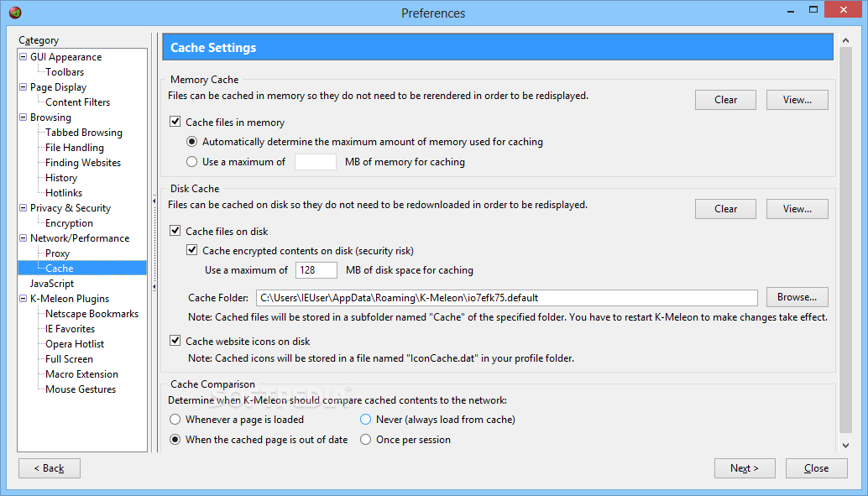This screenshot has width=868, height=496.
Task: Click the K-Meleon app icon in title bar
Action: (15, 13)
